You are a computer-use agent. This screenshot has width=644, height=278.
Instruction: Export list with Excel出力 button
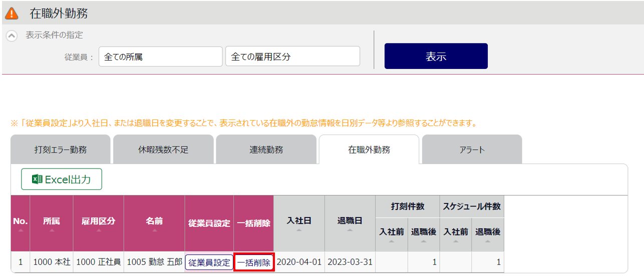pyautogui.click(x=62, y=179)
